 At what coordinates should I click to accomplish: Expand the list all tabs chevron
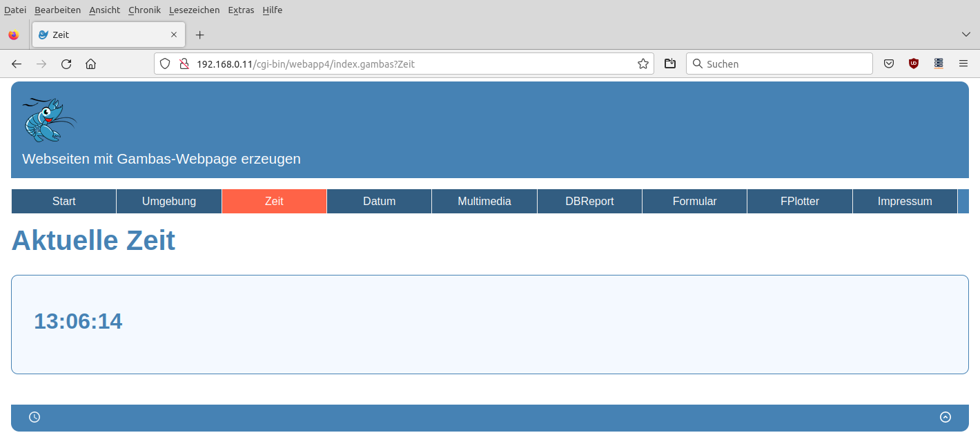(966, 35)
